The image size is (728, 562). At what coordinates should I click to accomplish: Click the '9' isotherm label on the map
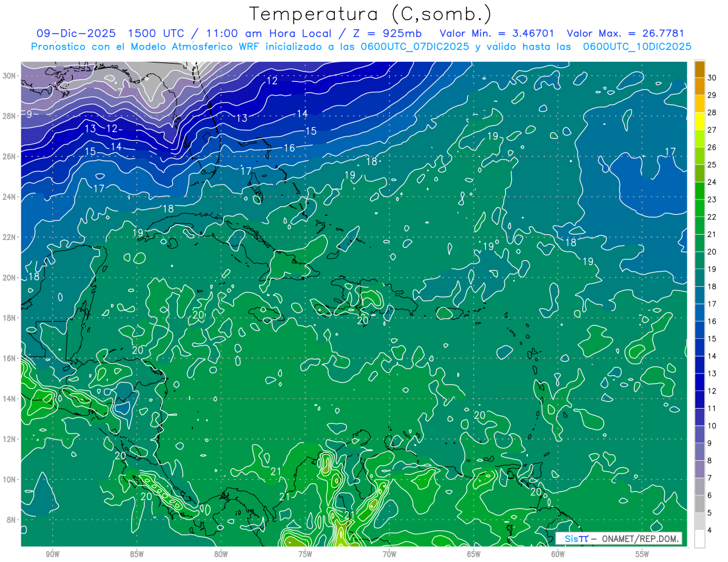pyautogui.click(x=29, y=114)
